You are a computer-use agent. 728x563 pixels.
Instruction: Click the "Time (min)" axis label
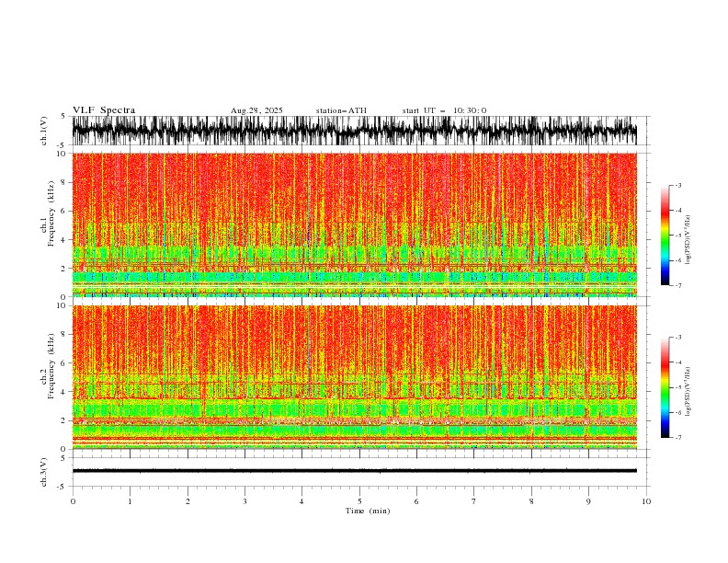coord(368,511)
